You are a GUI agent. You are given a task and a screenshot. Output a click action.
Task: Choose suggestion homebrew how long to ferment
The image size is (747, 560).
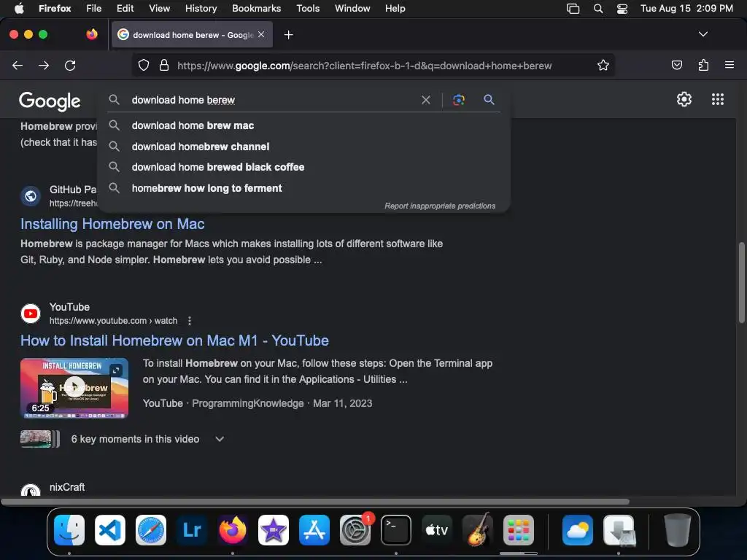[x=303, y=188]
